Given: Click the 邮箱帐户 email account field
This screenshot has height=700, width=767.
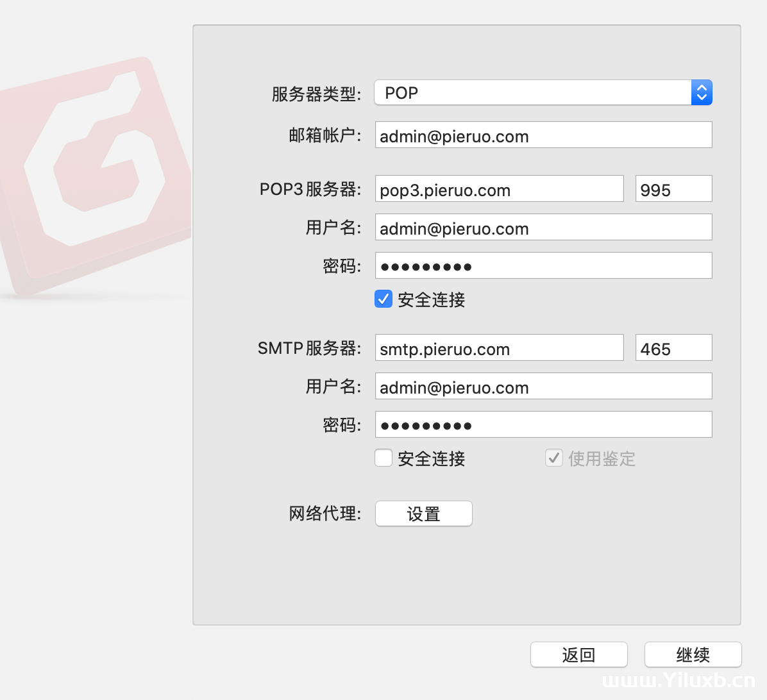Looking at the screenshot, I should [543, 135].
